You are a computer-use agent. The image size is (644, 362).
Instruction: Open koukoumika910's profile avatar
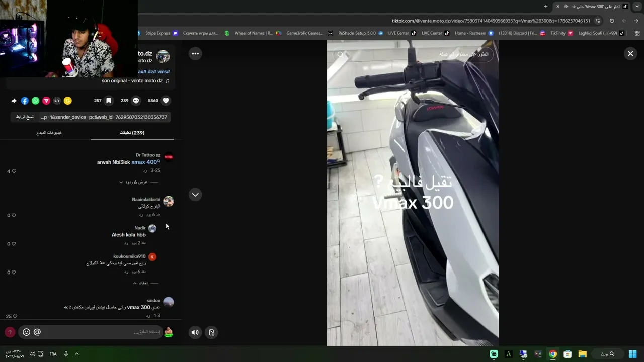click(152, 257)
